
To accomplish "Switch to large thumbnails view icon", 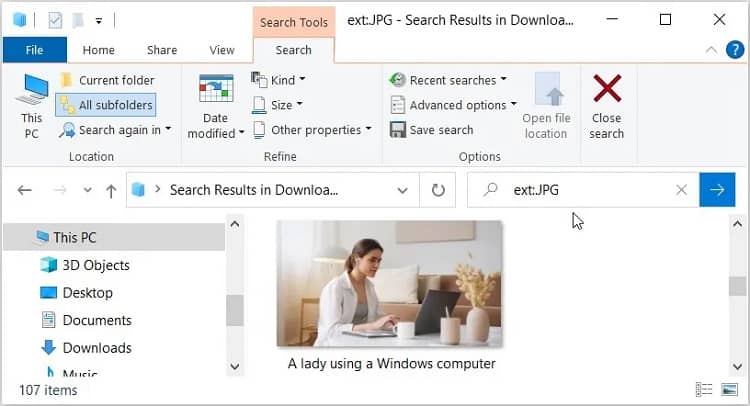I will point(729,390).
